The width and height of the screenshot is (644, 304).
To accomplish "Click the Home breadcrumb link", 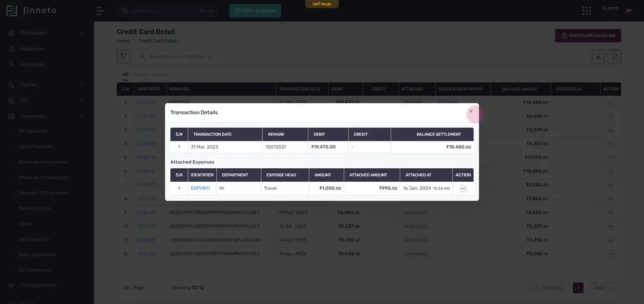I will coord(123,41).
